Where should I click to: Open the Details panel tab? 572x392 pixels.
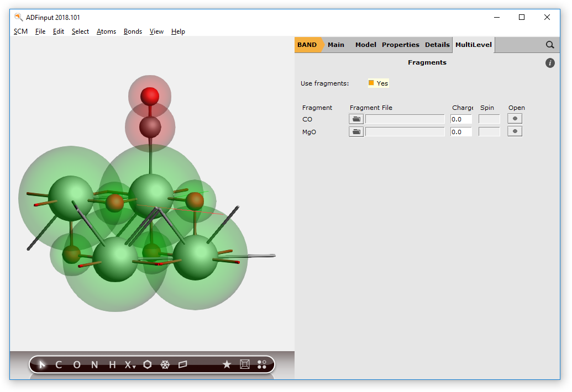(x=437, y=45)
